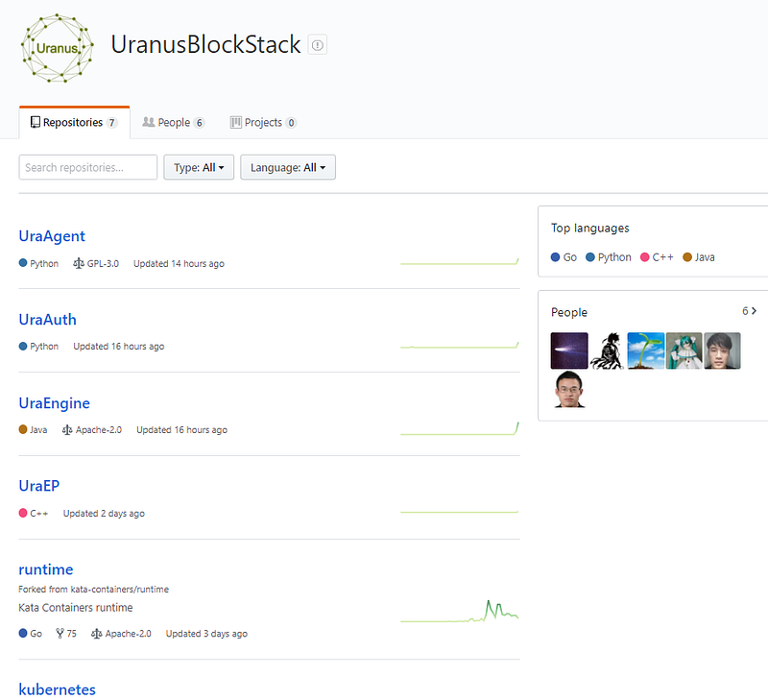This screenshot has width=768, height=700.
Task: Click the C++ language dot for UraEP
Action: (23, 514)
